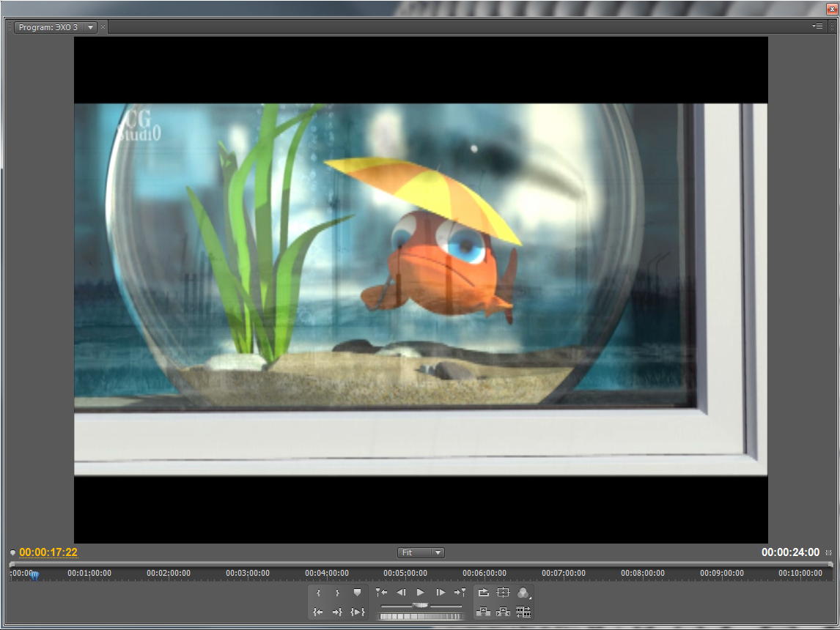Image resolution: width=840 pixels, height=630 pixels.
Task: Go to Out point
Action: click(337, 612)
